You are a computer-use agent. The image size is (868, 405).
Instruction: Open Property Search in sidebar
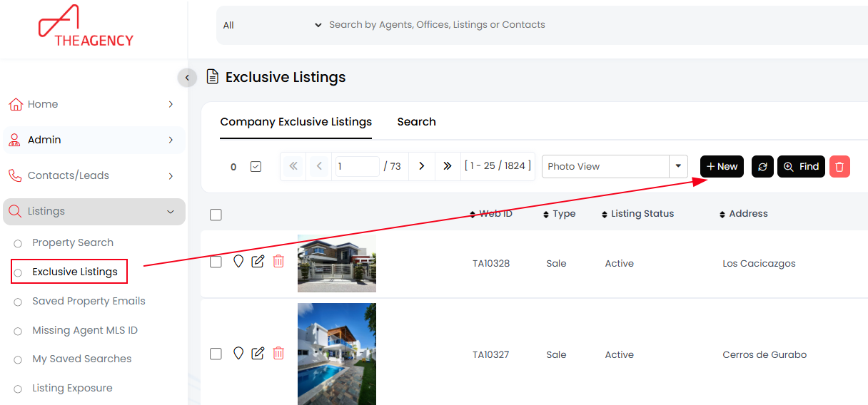click(x=73, y=242)
